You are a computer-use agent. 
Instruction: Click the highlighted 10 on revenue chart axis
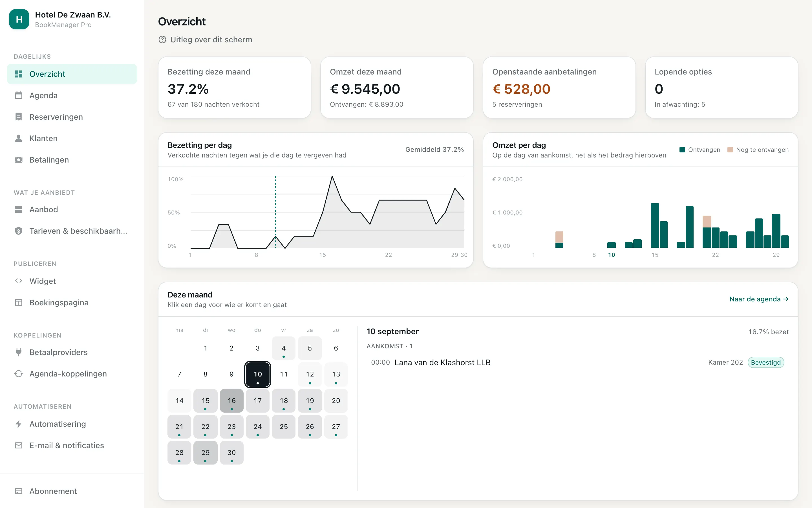pos(611,255)
